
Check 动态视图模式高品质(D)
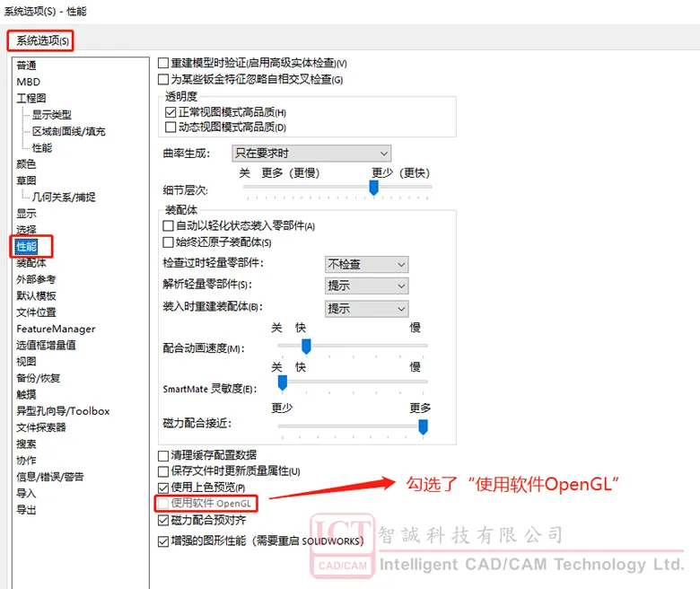pyautogui.click(x=171, y=127)
